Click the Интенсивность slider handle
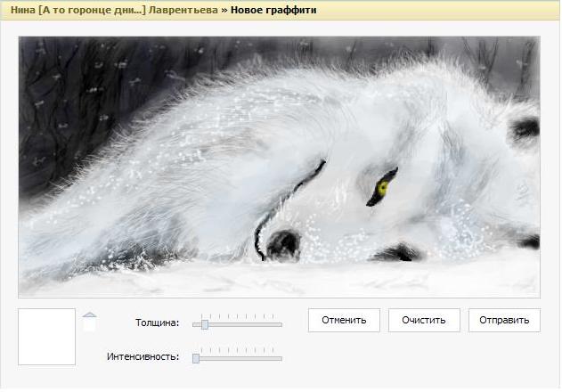The width and height of the screenshot is (562, 392). tap(196, 358)
